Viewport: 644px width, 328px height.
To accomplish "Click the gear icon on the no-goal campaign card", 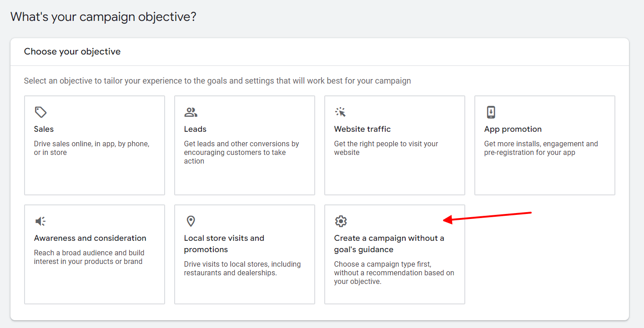I will coord(341,221).
